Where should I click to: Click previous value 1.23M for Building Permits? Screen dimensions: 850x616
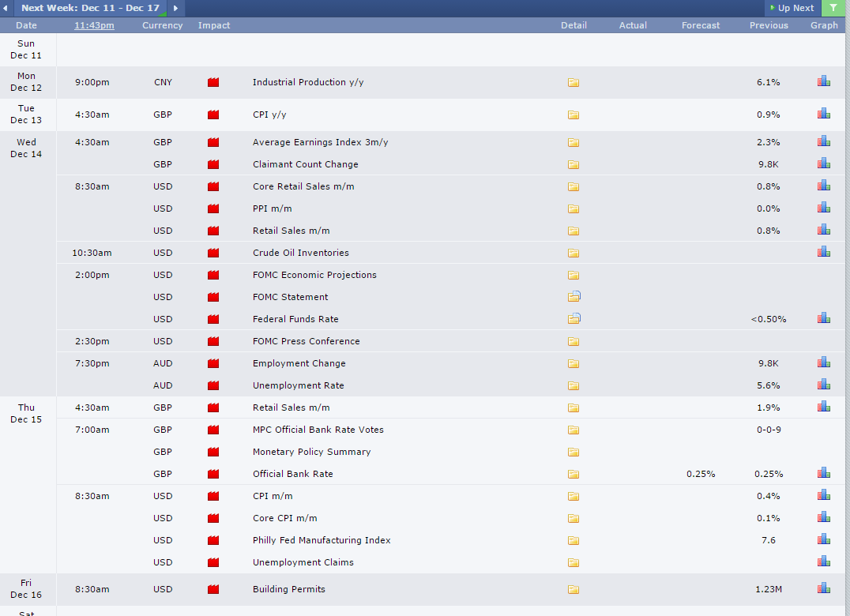point(768,589)
